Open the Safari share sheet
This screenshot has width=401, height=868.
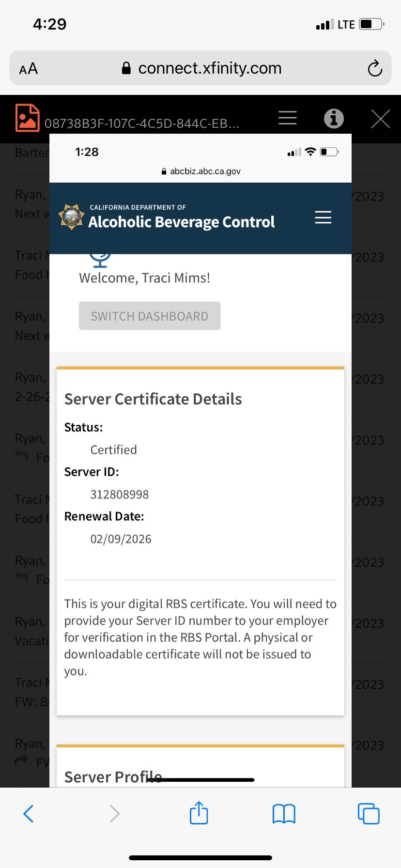(x=199, y=813)
